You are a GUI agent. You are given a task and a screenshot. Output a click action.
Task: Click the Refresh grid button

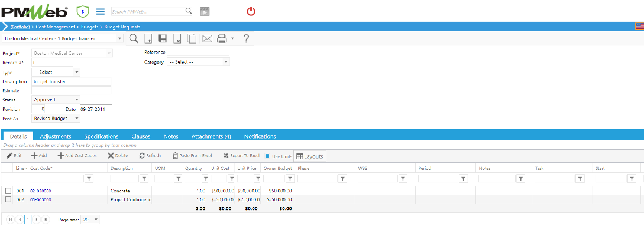click(x=150, y=156)
